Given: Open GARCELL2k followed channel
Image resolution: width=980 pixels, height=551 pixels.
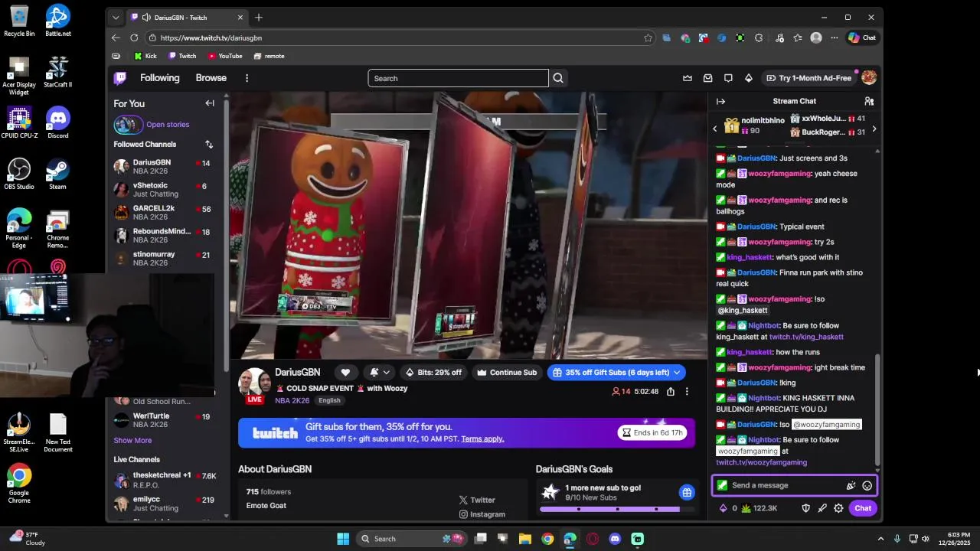Looking at the screenshot, I should (x=163, y=213).
